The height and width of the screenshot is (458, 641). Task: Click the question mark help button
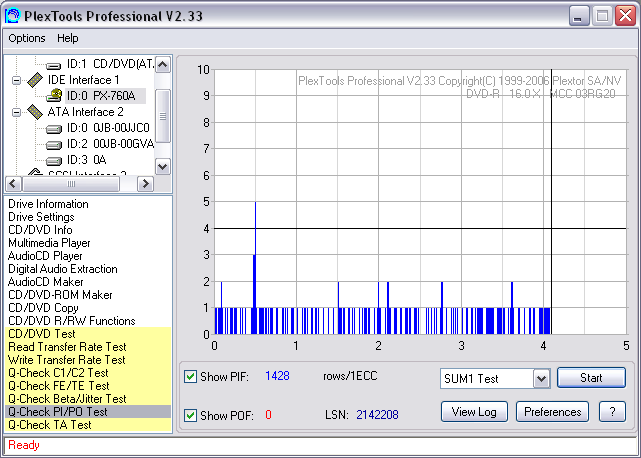(x=612, y=412)
